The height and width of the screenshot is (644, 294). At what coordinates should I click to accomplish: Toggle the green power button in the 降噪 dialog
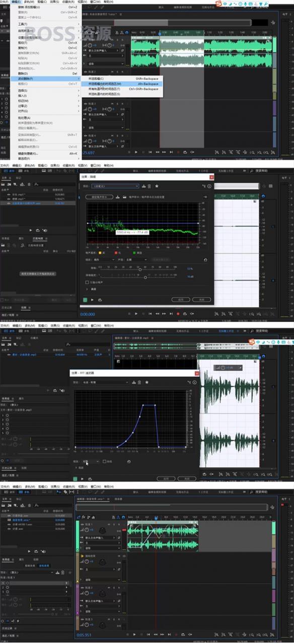[85, 300]
